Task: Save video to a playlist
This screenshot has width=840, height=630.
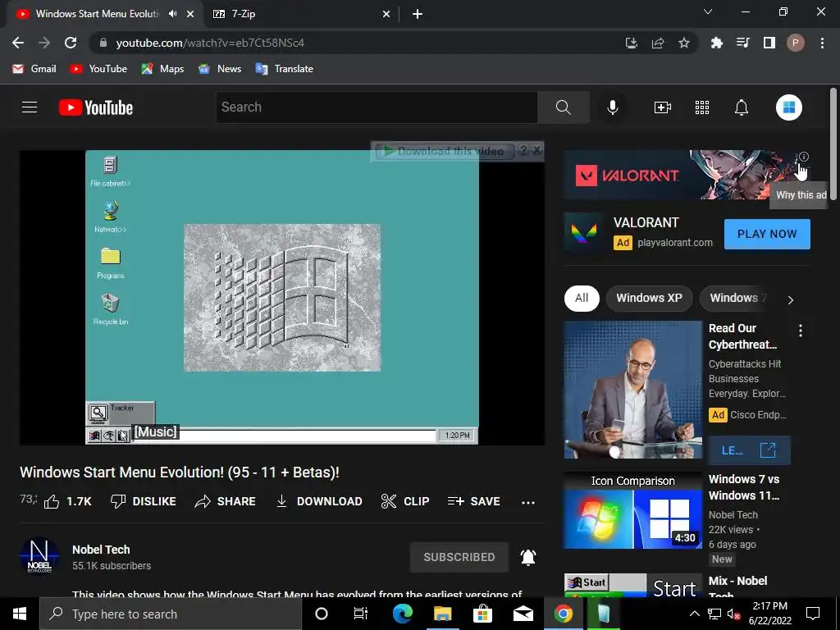Action: [x=473, y=501]
